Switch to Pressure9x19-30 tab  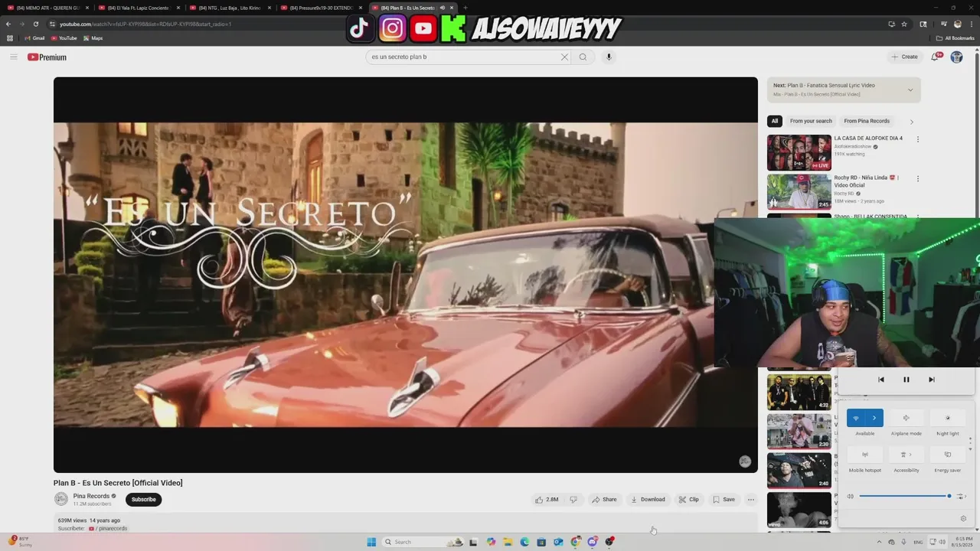(321, 8)
